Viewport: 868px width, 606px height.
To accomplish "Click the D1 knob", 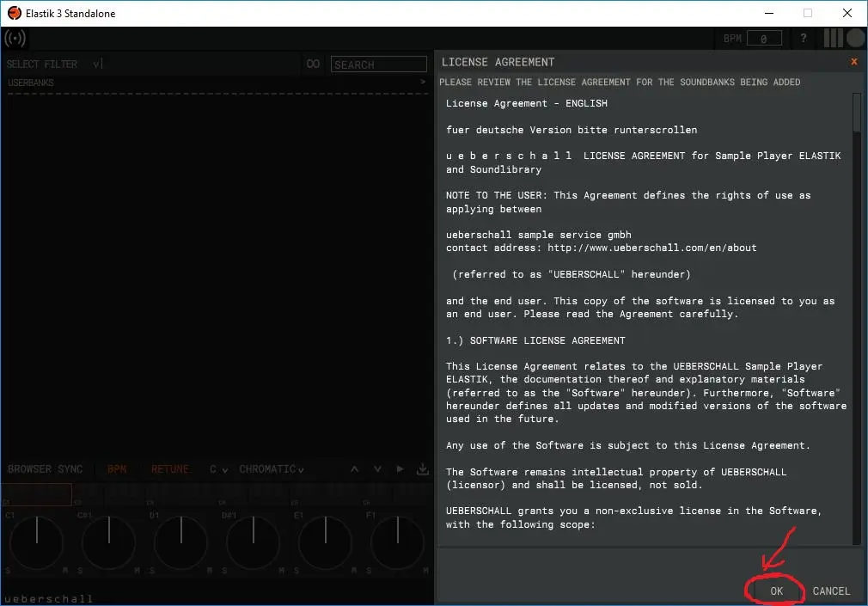I will 181,543.
